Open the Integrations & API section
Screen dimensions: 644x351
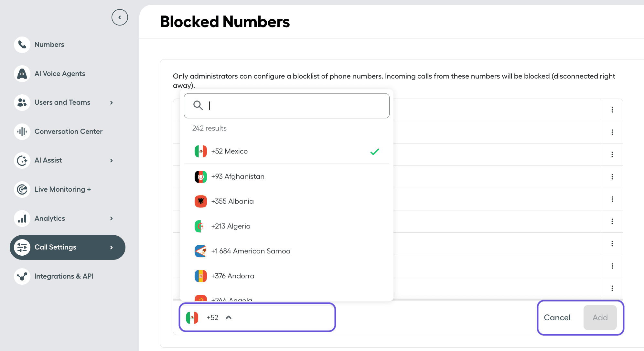[x=64, y=276]
